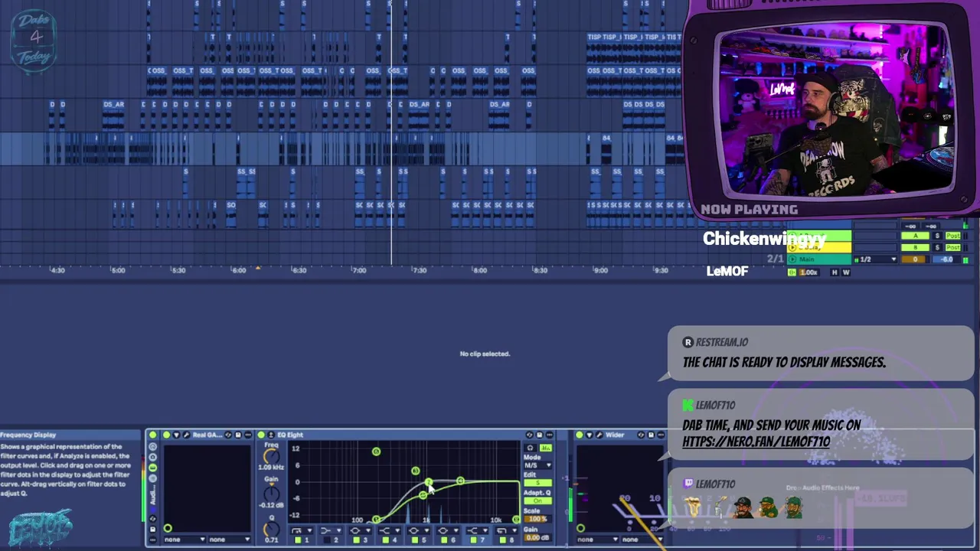Image resolution: width=980 pixels, height=551 pixels.
Task: Open the Wider device wrench settings
Action: pos(599,435)
